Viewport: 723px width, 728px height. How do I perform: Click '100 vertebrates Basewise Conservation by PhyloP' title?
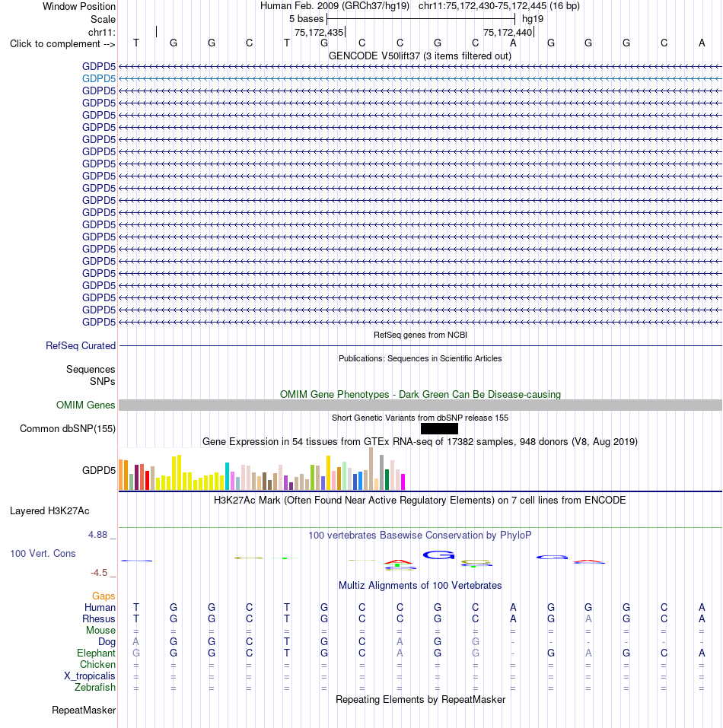(x=420, y=536)
